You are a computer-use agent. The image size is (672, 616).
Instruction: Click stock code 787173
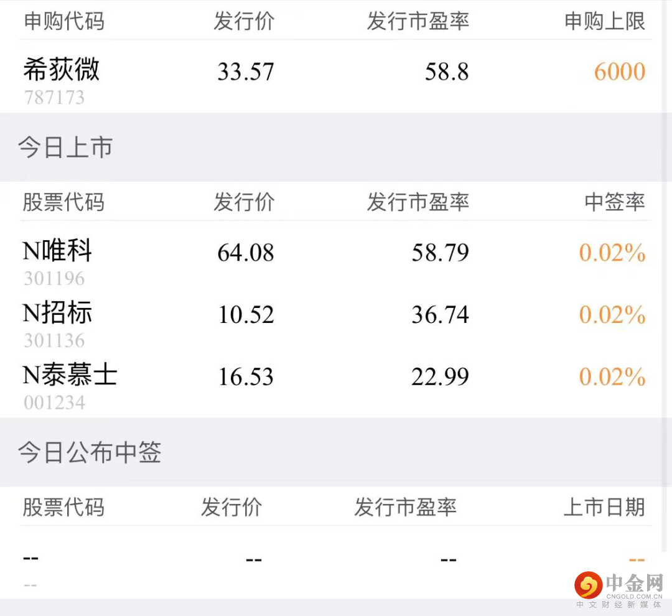[54, 98]
